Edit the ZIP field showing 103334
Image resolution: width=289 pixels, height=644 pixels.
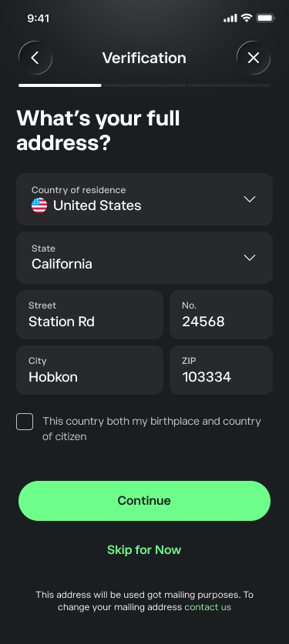[221, 370]
